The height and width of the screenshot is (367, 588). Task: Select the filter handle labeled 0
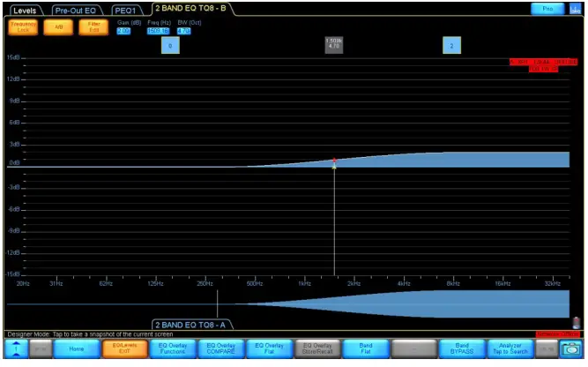click(x=170, y=45)
